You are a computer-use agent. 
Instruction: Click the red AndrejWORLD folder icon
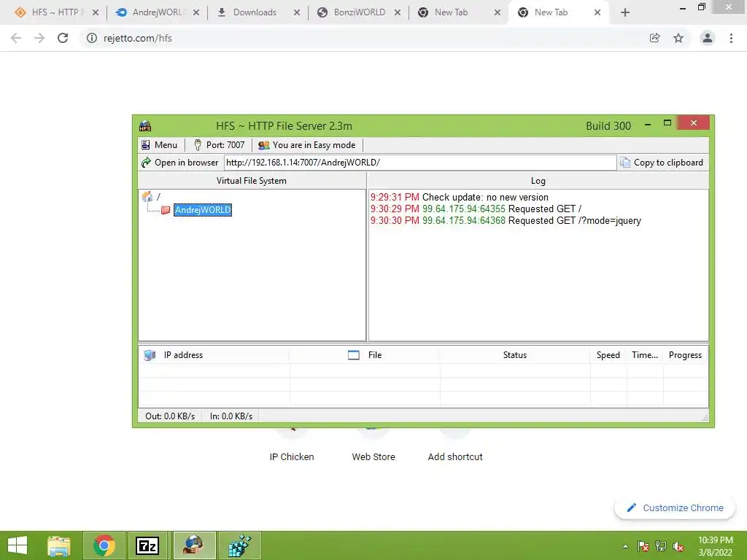[x=166, y=209]
